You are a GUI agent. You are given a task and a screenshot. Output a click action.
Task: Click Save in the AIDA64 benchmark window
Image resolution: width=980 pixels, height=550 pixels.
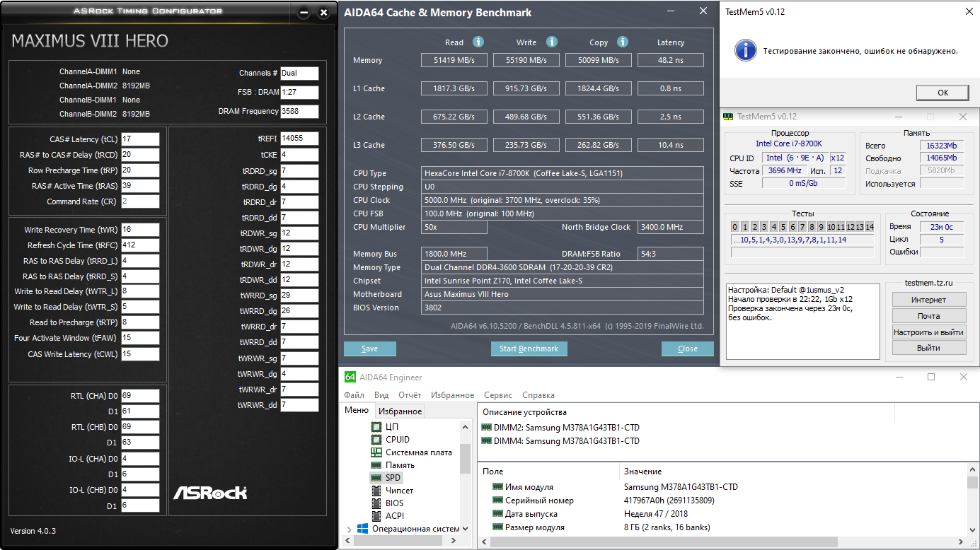pyautogui.click(x=370, y=349)
